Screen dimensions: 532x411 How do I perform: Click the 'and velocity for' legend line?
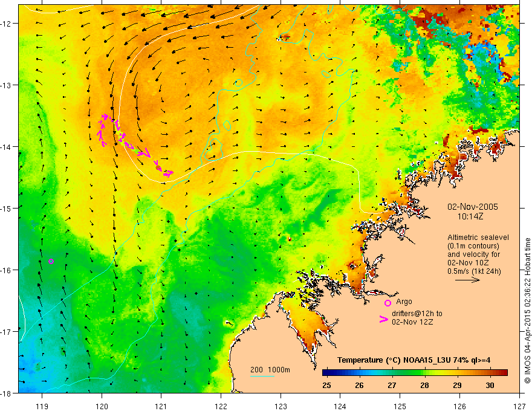[473, 254]
